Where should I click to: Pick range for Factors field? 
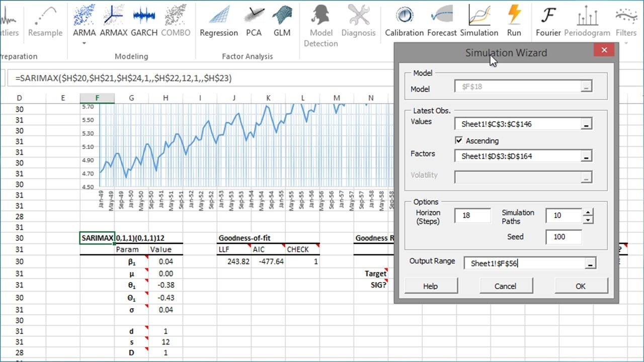[586, 156]
